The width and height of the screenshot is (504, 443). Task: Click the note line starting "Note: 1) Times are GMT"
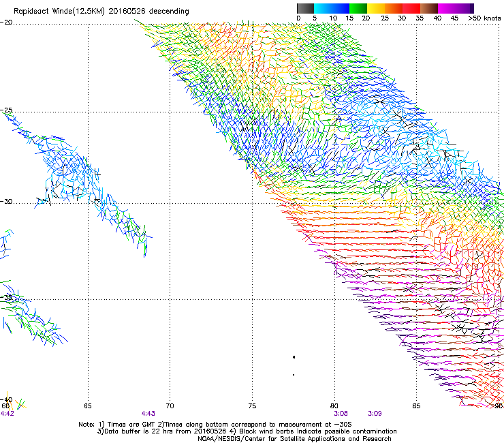coord(215,425)
